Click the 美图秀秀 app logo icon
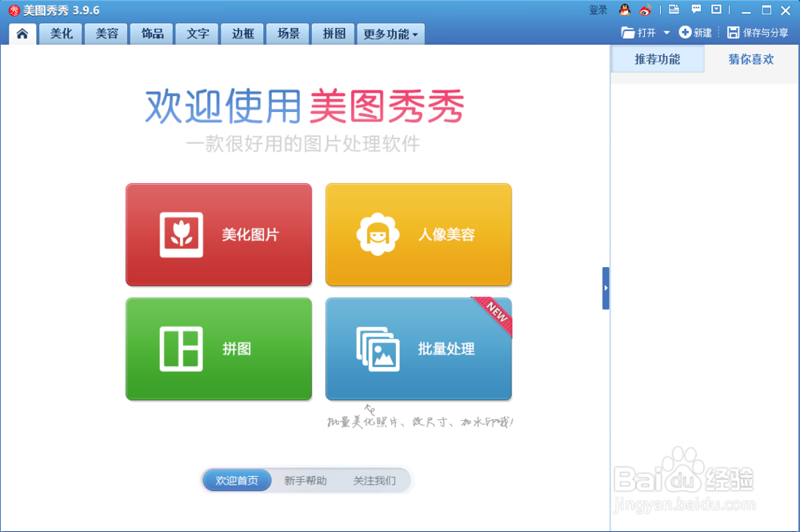 pos(14,10)
